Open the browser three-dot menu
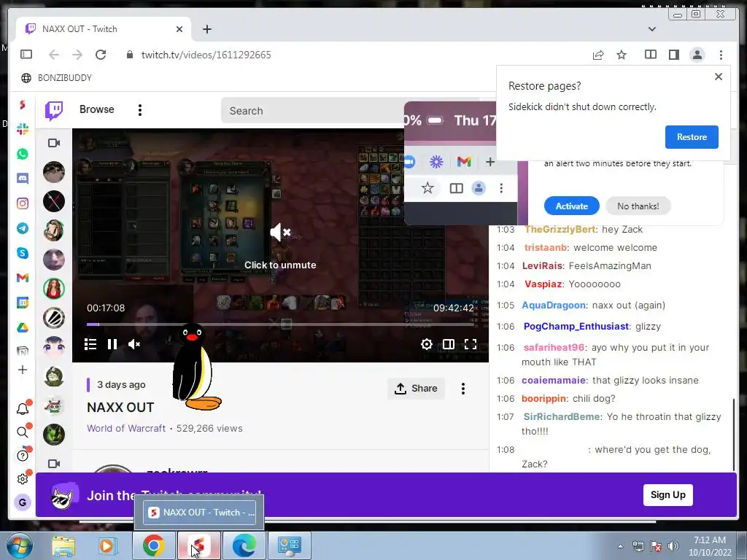Screen dimensions: 747x560 [x=721, y=55]
